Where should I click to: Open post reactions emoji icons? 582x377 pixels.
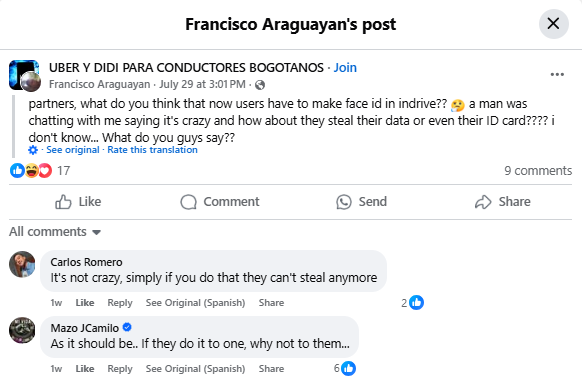tap(31, 171)
